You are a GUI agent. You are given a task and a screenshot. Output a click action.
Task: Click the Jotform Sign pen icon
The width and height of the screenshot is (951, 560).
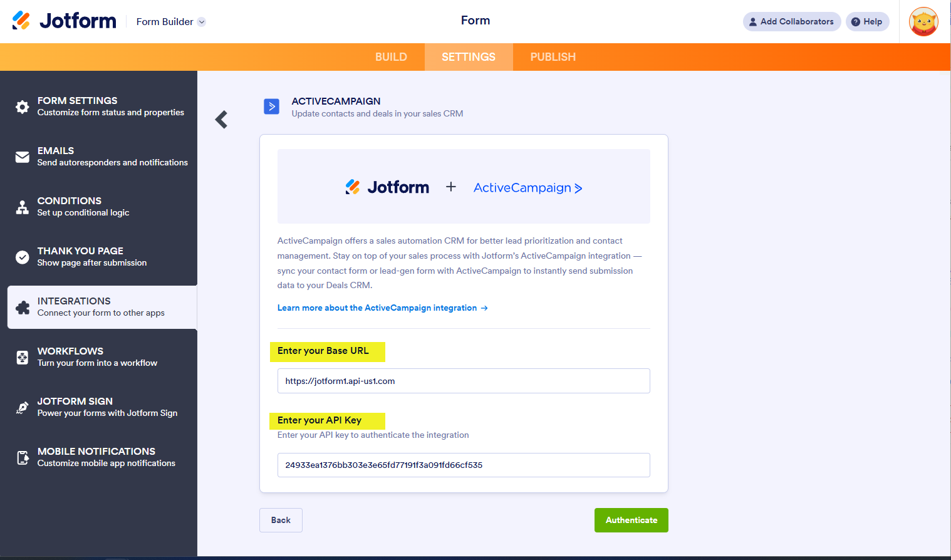(x=23, y=407)
